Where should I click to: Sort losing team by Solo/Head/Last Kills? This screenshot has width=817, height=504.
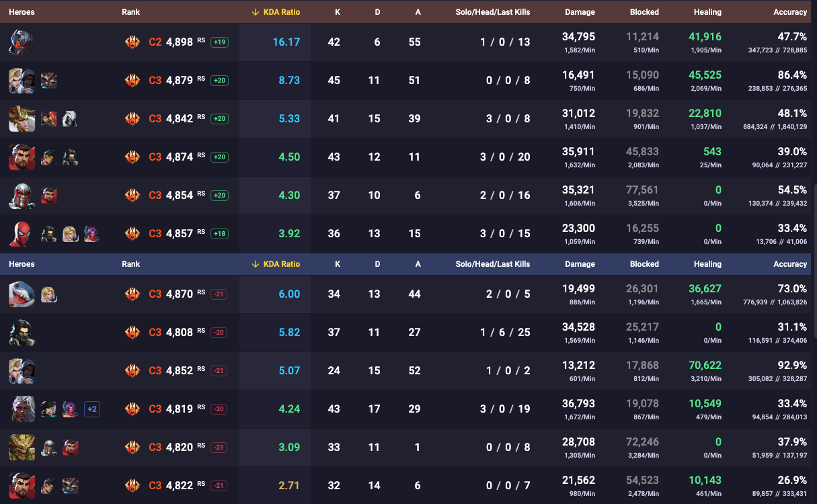click(493, 264)
